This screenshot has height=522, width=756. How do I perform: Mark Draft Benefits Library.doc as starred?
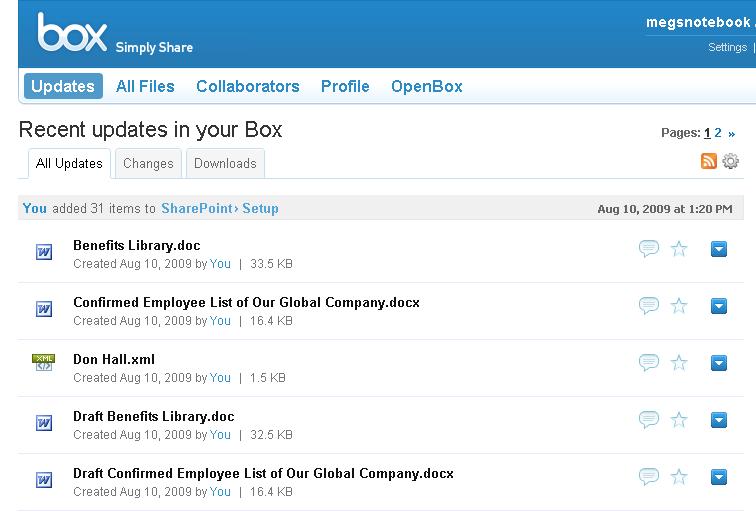click(x=679, y=420)
